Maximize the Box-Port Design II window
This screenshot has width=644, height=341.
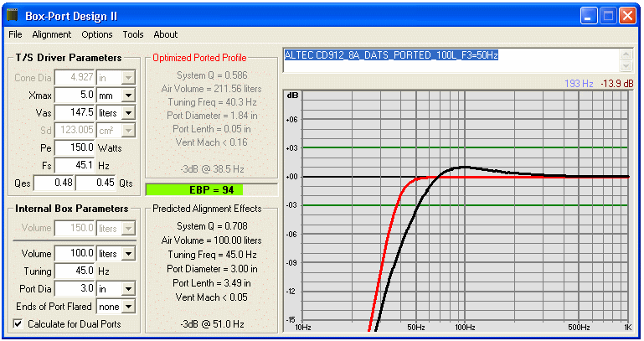point(608,16)
